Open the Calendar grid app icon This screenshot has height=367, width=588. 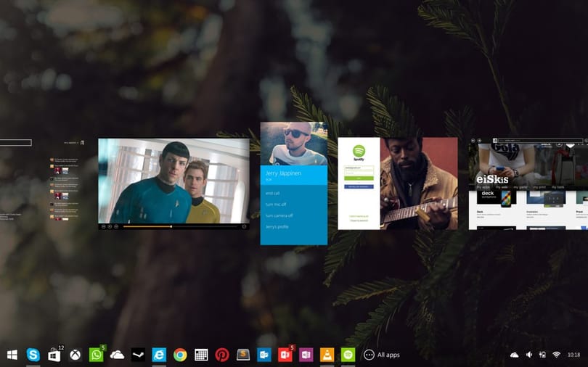coord(201,355)
